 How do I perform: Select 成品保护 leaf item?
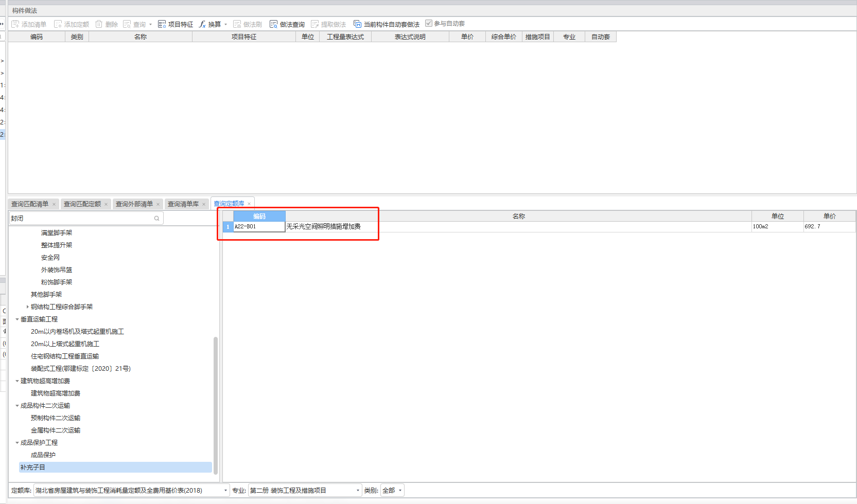pos(43,455)
